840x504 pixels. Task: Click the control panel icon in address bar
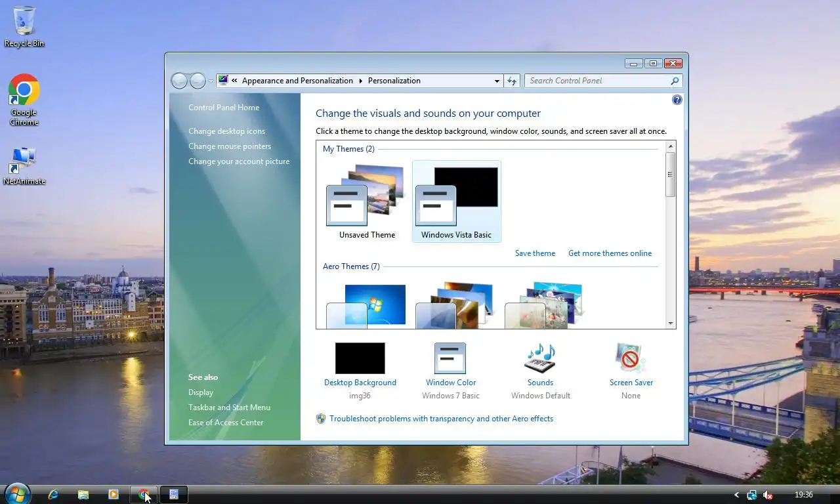pos(223,80)
